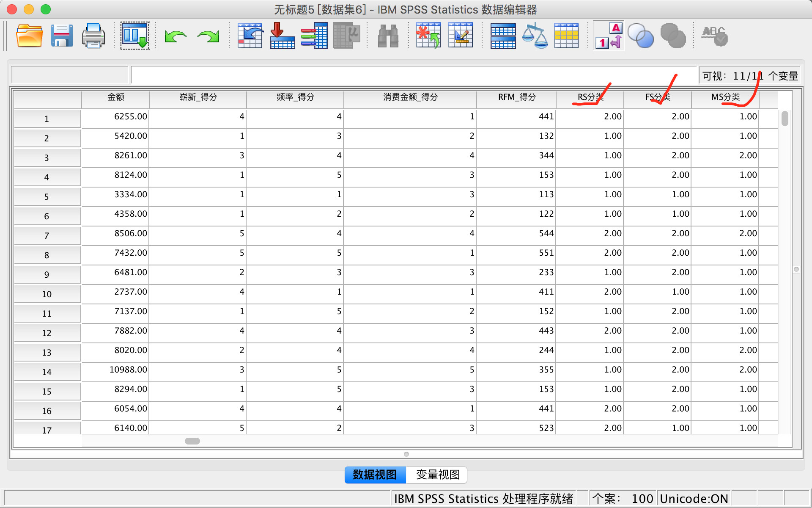Click the Weight cases scales icon

point(535,36)
